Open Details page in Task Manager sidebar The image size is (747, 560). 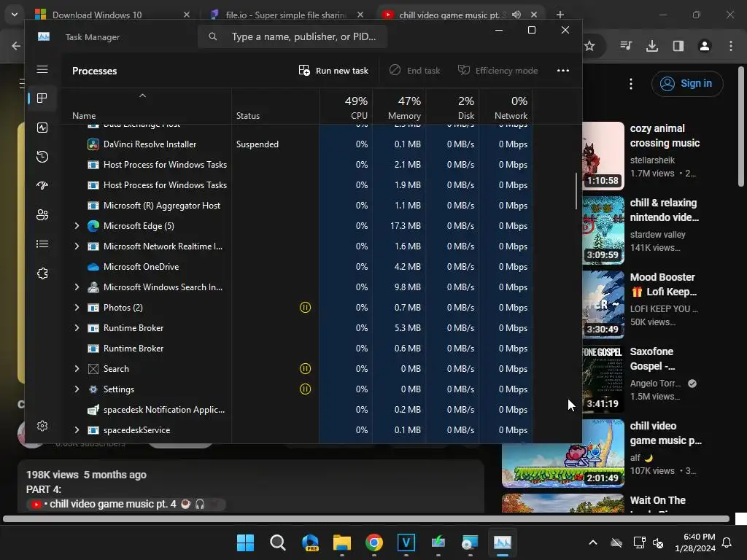click(42, 244)
